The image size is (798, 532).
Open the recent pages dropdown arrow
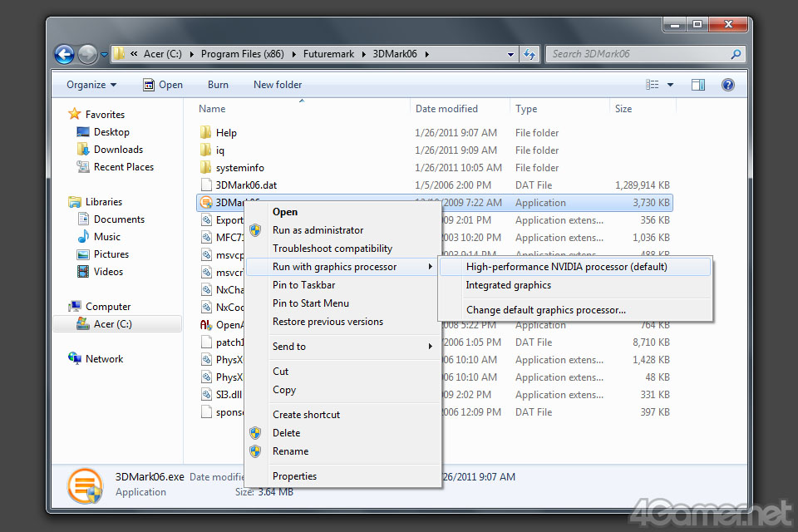pos(104,55)
